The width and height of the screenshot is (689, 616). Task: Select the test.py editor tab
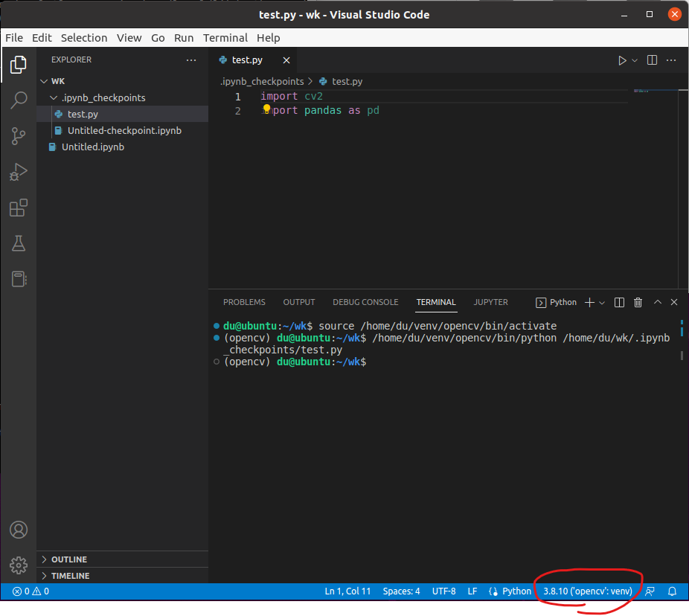pos(252,60)
